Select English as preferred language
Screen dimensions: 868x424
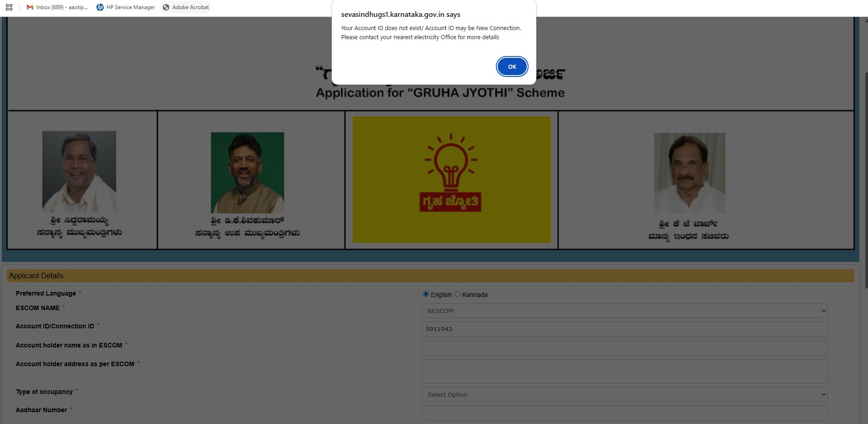[x=426, y=294]
